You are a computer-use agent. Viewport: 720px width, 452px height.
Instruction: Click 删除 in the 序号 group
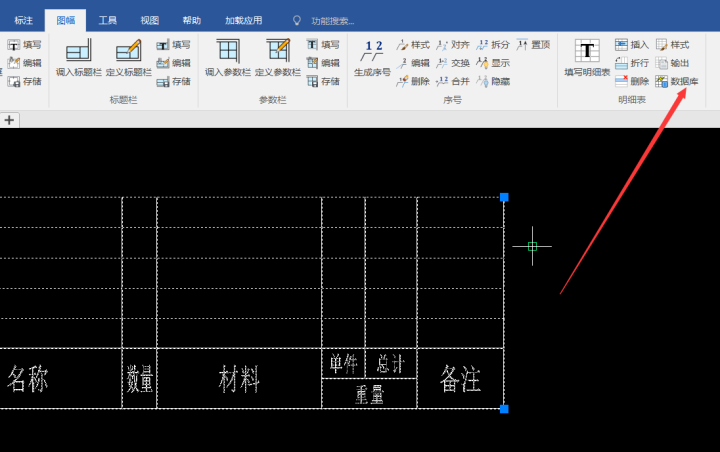[413, 81]
